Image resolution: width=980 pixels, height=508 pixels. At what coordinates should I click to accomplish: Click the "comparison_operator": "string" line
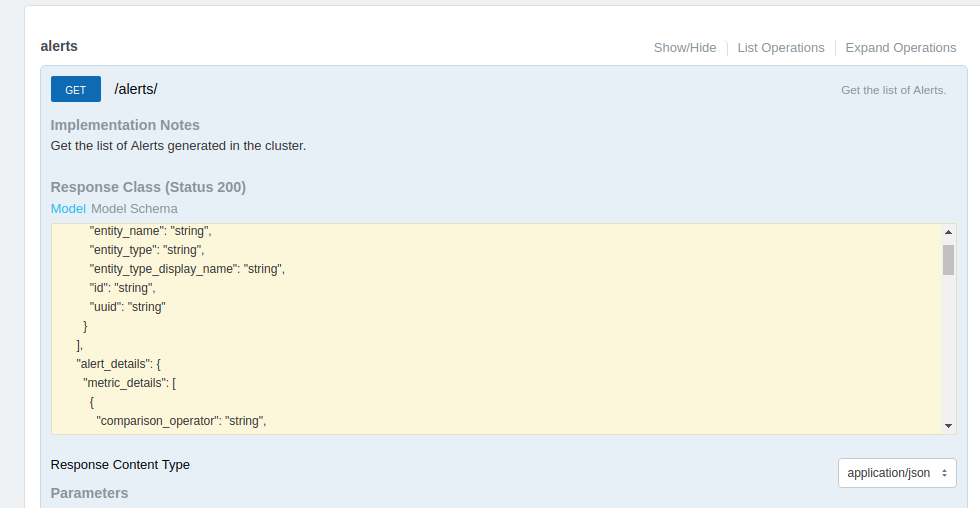(x=181, y=421)
